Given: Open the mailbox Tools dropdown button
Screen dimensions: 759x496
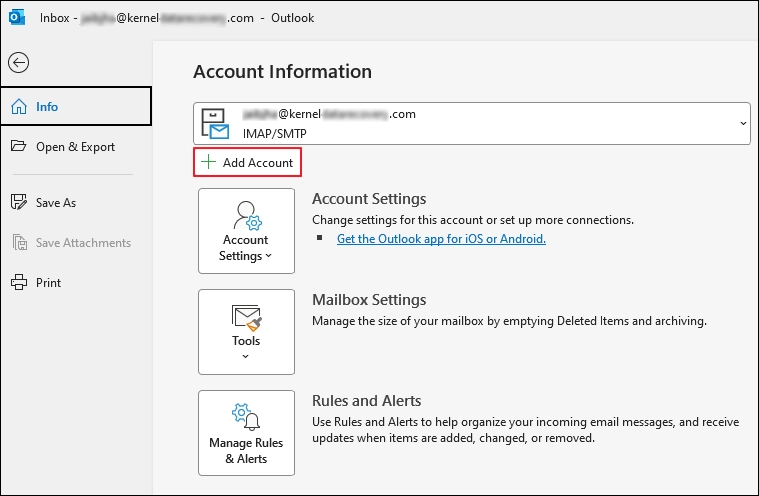Looking at the screenshot, I should click(x=246, y=332).
